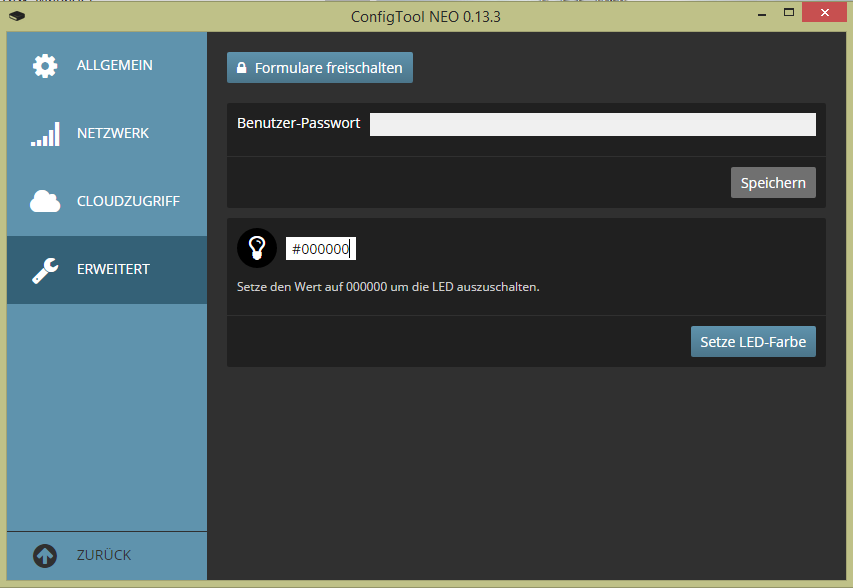Select the ERWEITERT section label
Image resolution: width=853 pixels, height=588 pixels.
click(x=113, y=270)
